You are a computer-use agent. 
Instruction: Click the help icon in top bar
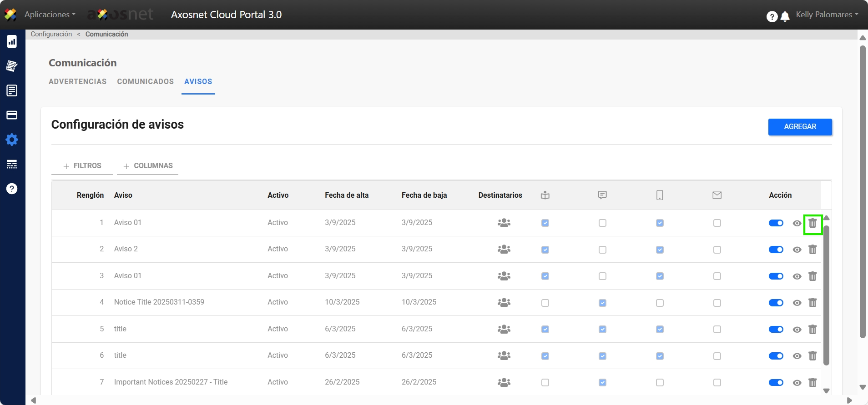pos(772,17)
